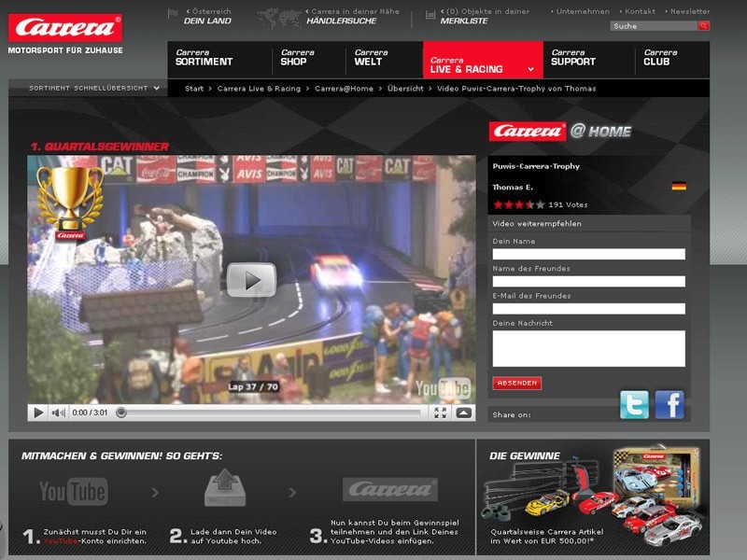
Task: Click the Carrera@Home breadcrumb link
Action: tap(344, 89)
